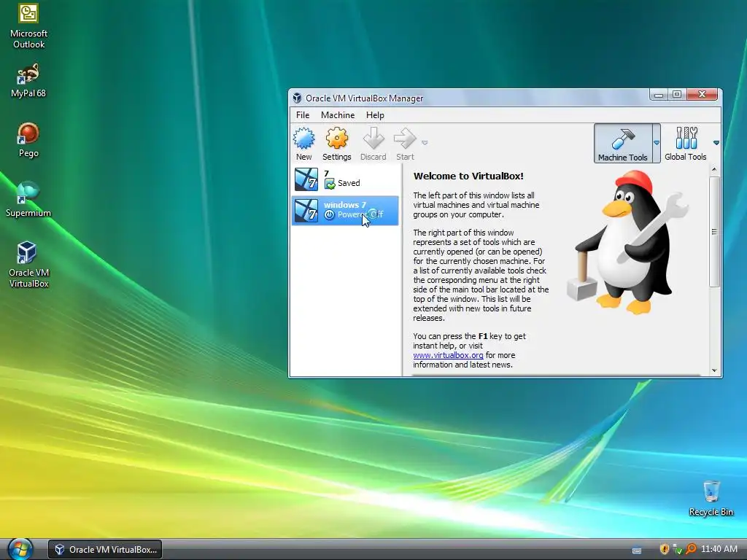
Task: Open the File menu
Action: (303, 114)
